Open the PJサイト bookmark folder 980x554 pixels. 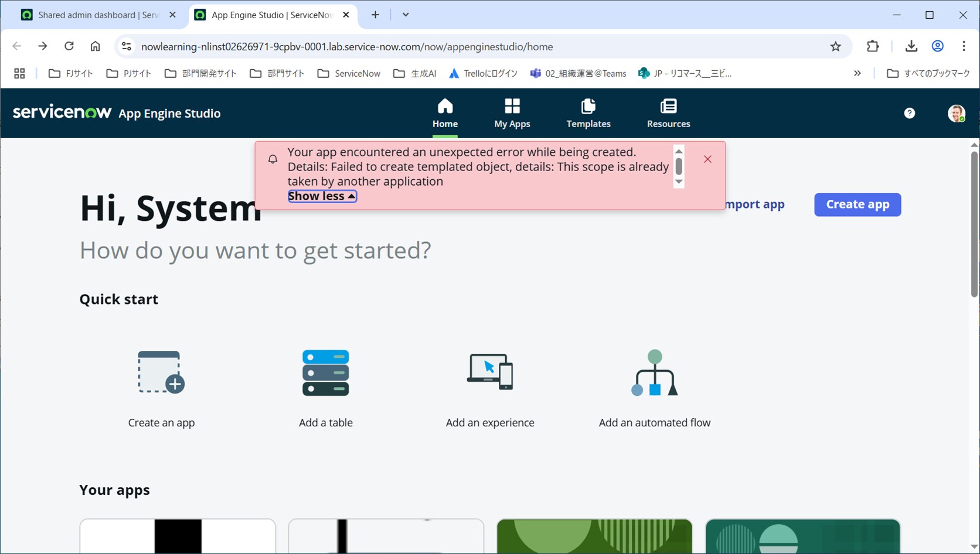coord(129,73)
